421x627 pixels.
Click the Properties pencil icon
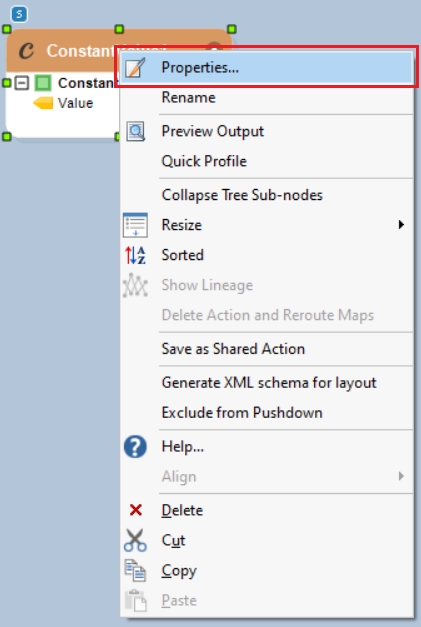(135, 68)
